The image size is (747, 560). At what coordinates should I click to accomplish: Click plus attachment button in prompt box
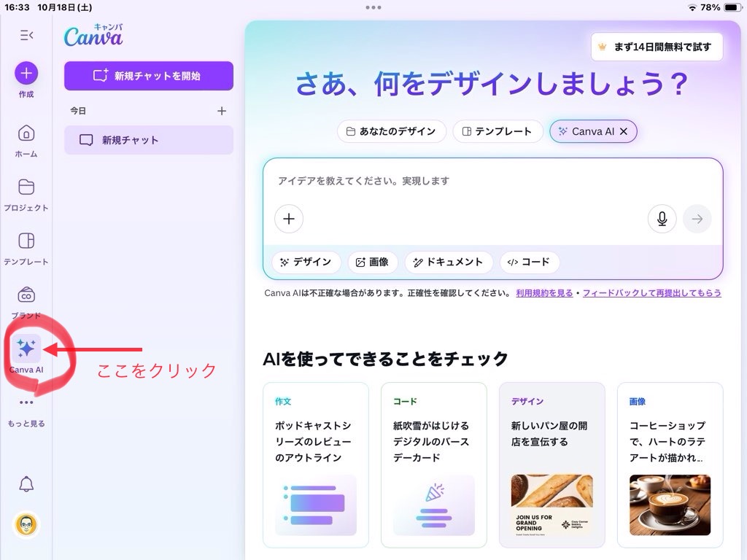[289, 219]
